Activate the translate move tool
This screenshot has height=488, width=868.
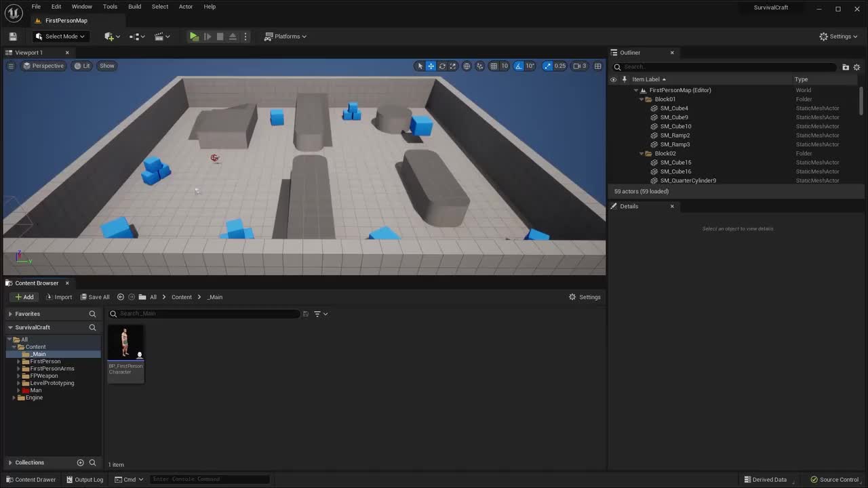431,66
